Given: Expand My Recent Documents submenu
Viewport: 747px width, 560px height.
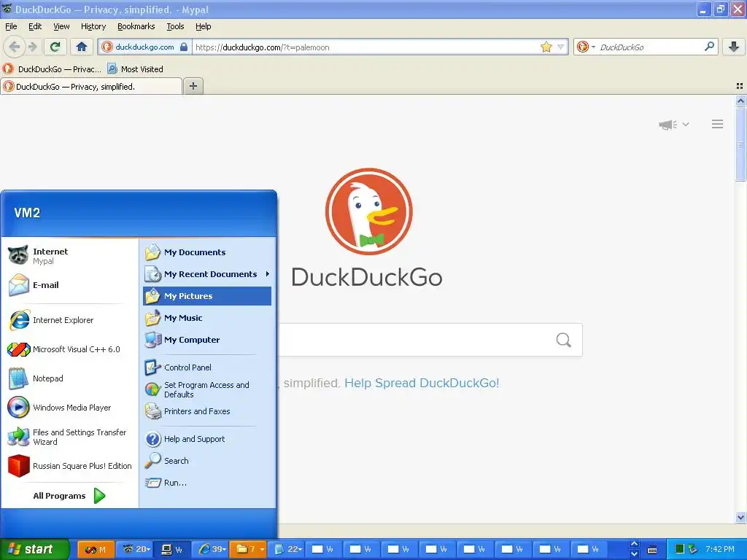Looking at the screenshot, I should coord(206,274).
